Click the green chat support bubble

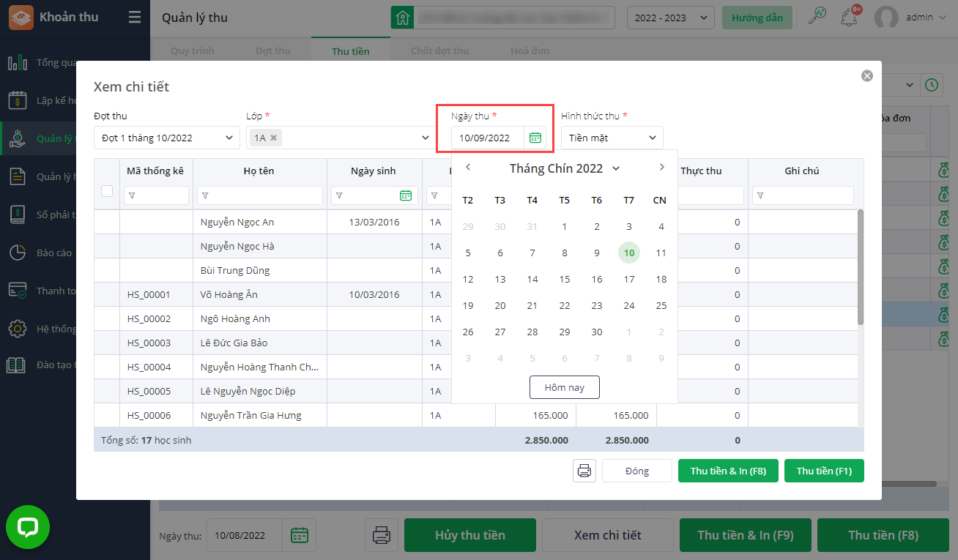pos(28,527)
